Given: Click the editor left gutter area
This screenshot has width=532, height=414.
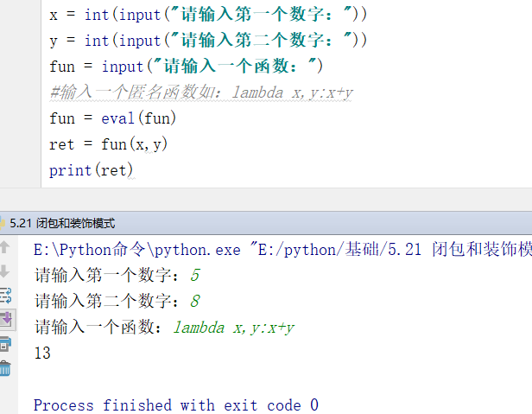Looking at the screenshot, I should tap(21, 93).
